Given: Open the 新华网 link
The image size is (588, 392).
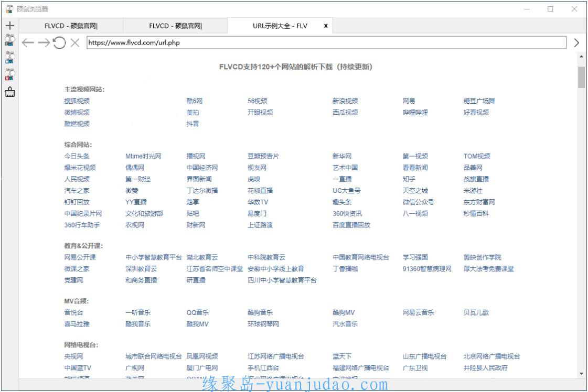Looking at the screenshot, I should point(342,156).
